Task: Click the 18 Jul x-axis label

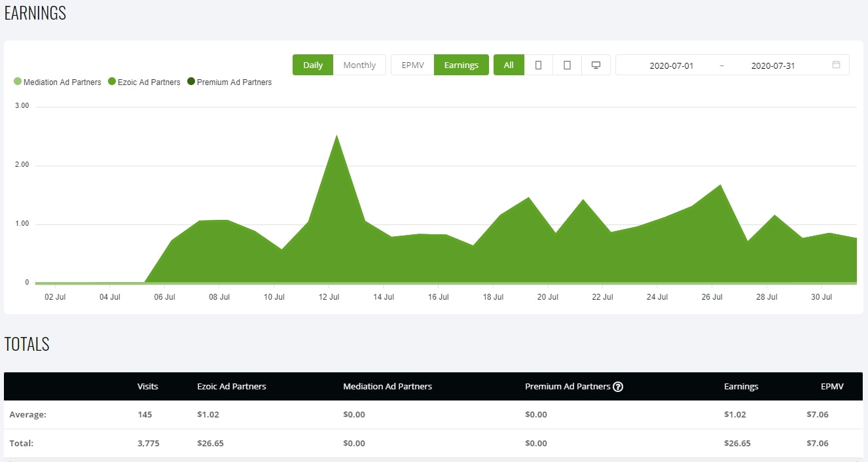Action: click(x=493, y=297)
